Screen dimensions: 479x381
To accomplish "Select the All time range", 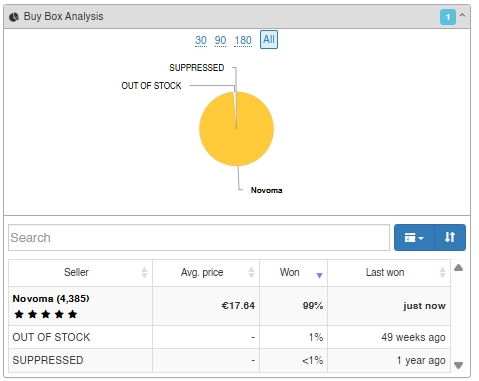I will coord(269,40).
